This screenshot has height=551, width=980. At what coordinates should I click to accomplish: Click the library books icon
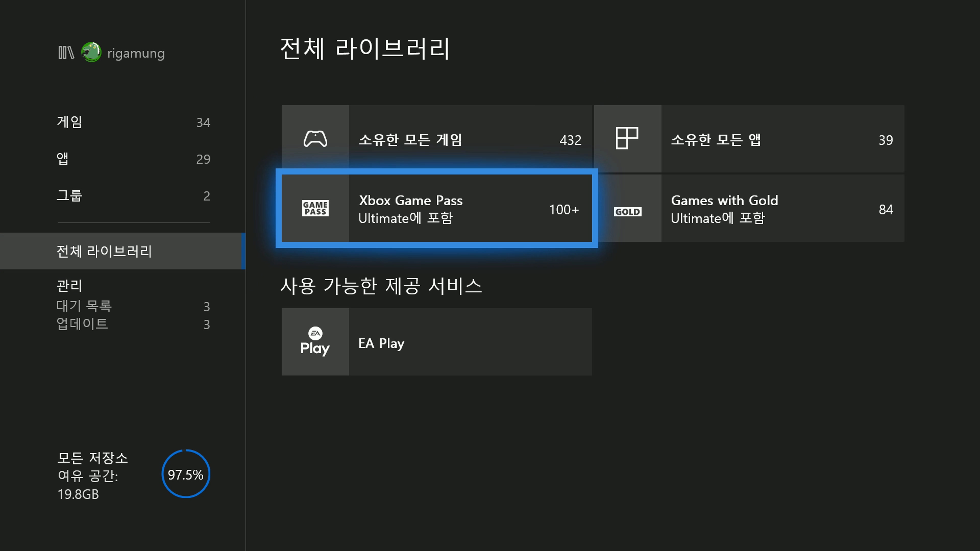66,53
